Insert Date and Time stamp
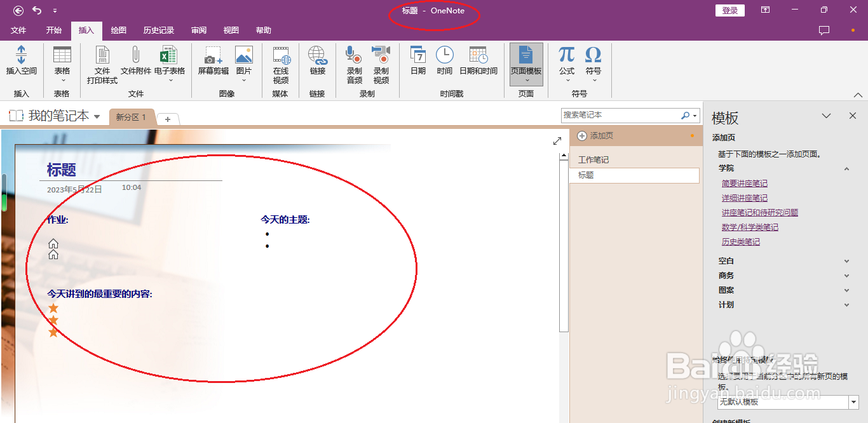Viewport: 868px width, 423px height. pos(478,61)
